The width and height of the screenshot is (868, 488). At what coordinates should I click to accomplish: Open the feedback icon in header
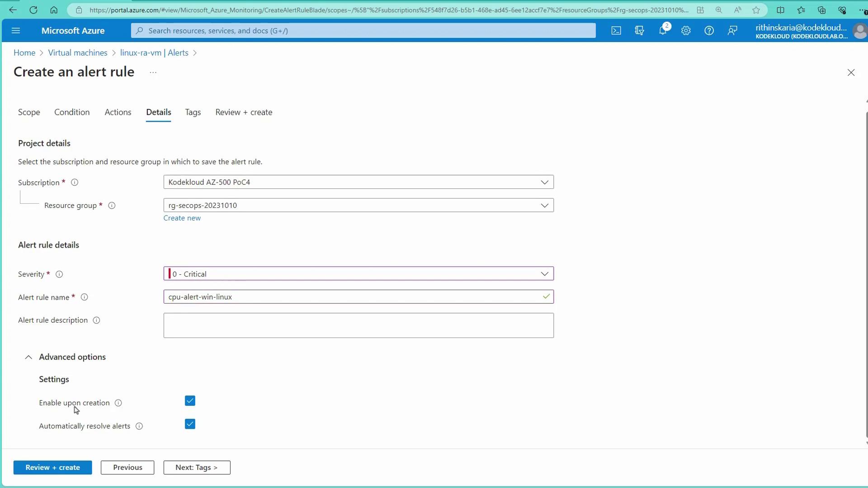tap(732, 31)
